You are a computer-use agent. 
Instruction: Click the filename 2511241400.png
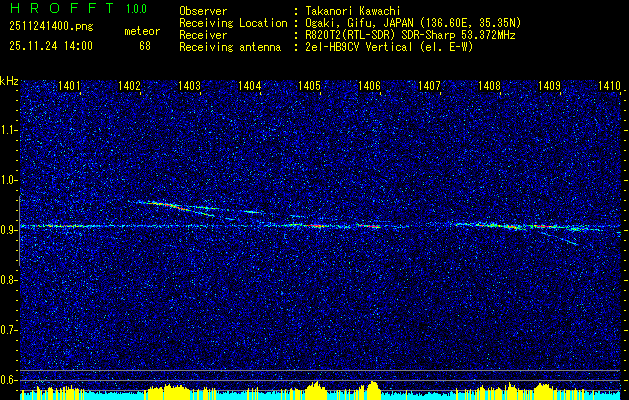click(x=51, y=27)
